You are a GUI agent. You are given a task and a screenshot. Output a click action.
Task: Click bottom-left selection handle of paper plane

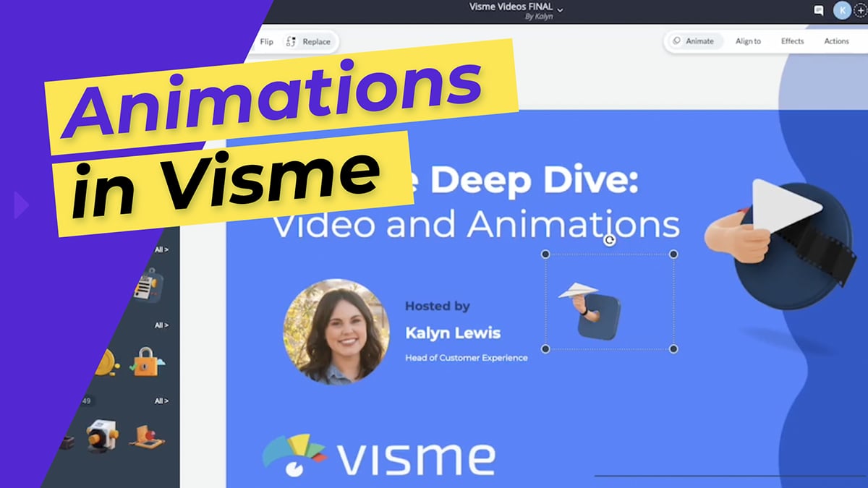[x=546, y=349]
